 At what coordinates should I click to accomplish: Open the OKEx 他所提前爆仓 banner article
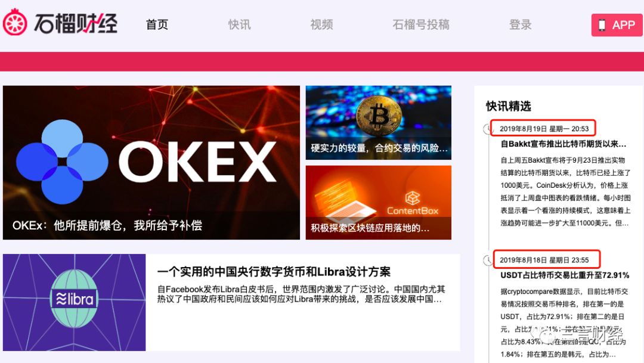coord(151,163)
